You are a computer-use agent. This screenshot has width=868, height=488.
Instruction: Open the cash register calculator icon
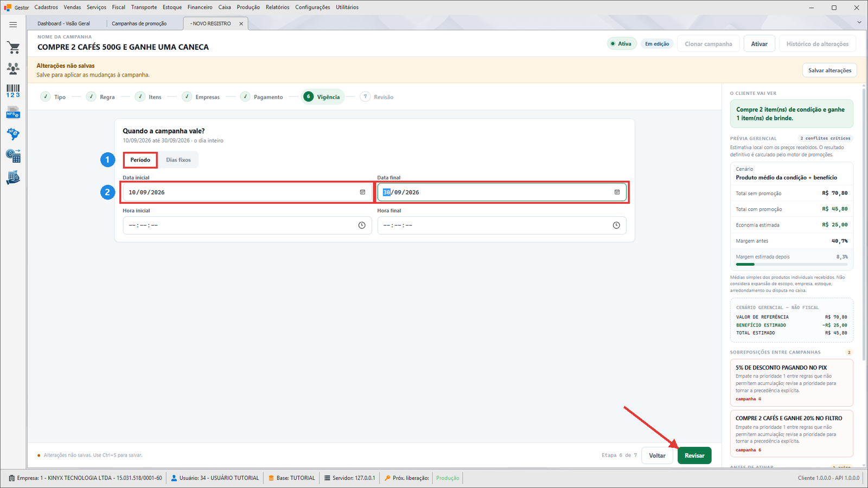[x=13, y=156]
